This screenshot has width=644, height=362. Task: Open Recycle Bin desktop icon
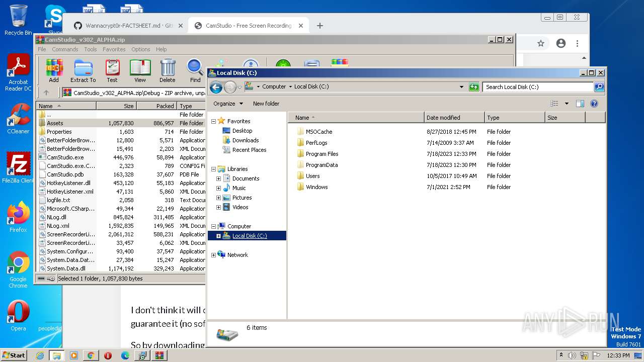point(18,20)
